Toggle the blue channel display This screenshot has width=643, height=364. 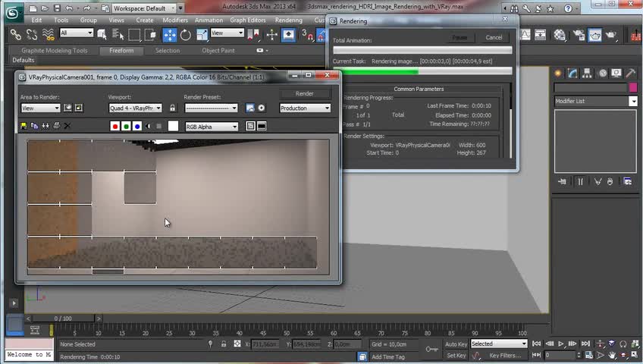coord(136,127)
